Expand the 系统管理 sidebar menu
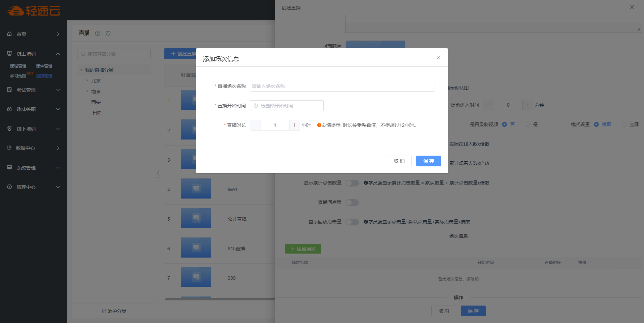644x323 pixels. coord(58,168)
